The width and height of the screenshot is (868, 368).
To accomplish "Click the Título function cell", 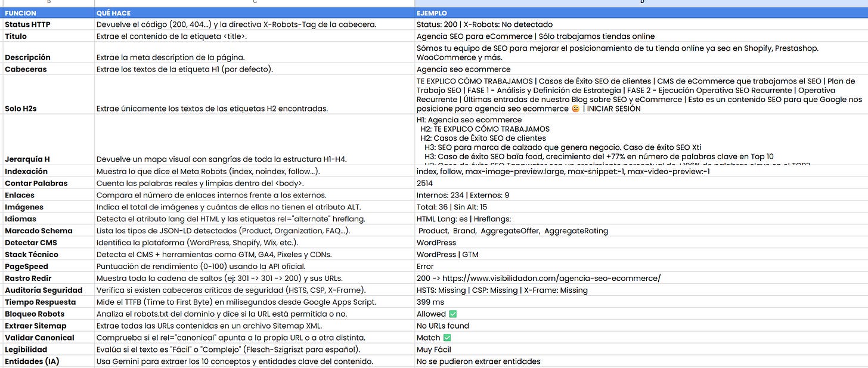I will 48,36.
